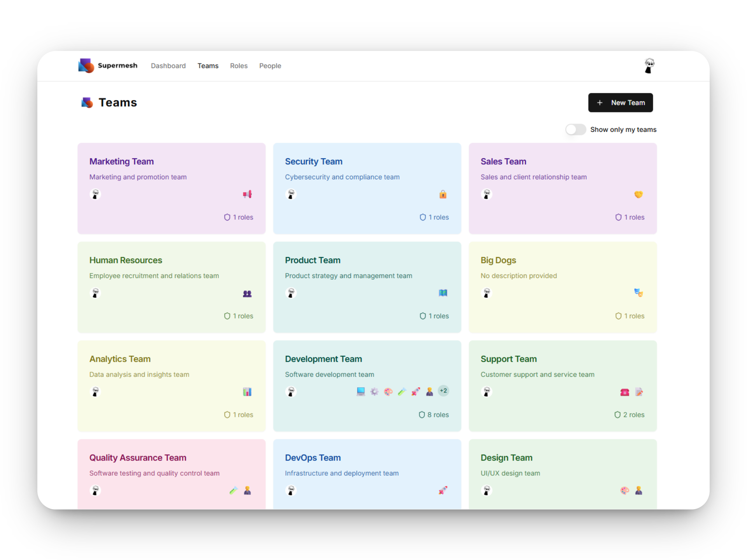Expand the +2 more roles badge
This screenshot has height=560, width=747.
tap(444, 391)
